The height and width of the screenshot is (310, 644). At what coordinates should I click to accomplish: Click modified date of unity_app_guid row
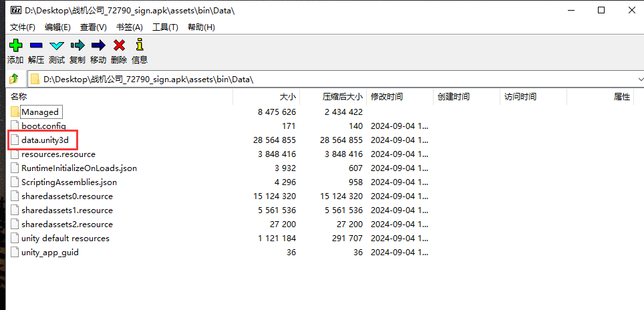[x=399, y=252]
